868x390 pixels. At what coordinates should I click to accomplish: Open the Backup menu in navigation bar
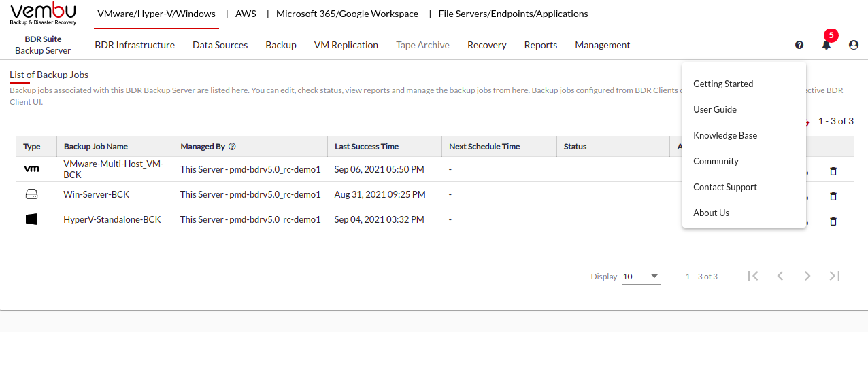[x=281, y=45]
